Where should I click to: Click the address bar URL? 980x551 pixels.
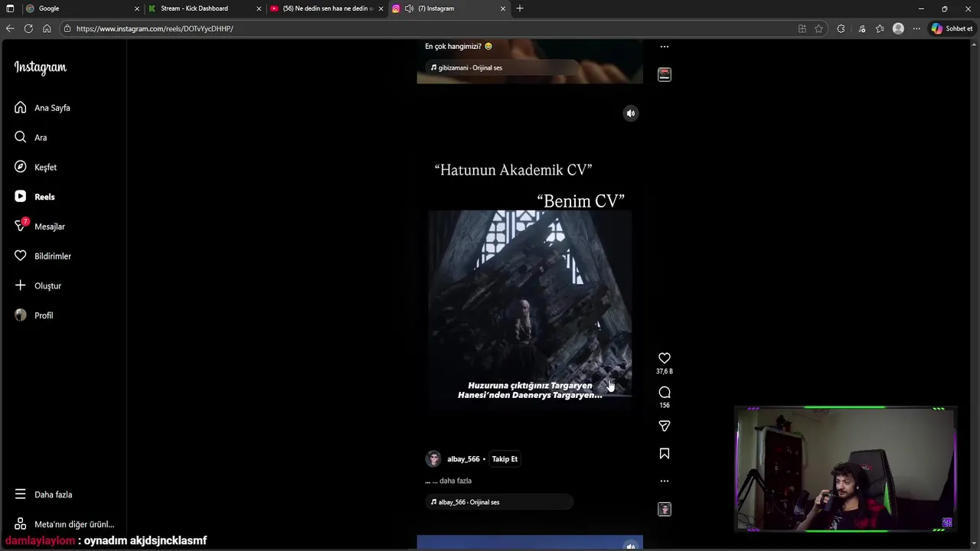155,28
